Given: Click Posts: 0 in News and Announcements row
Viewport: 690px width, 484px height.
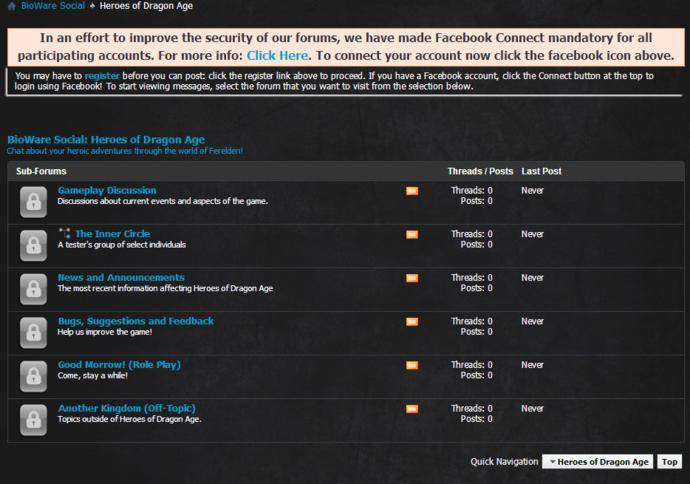Looking at the screenshot, I should point(477,288).
